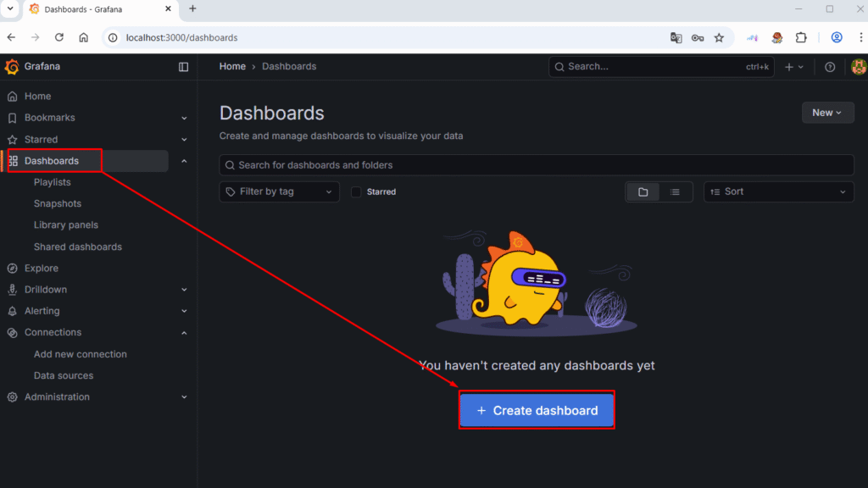Click the Search for dashboards and folders field
Screen dimensions: 868x488
[x=536, y=165]
